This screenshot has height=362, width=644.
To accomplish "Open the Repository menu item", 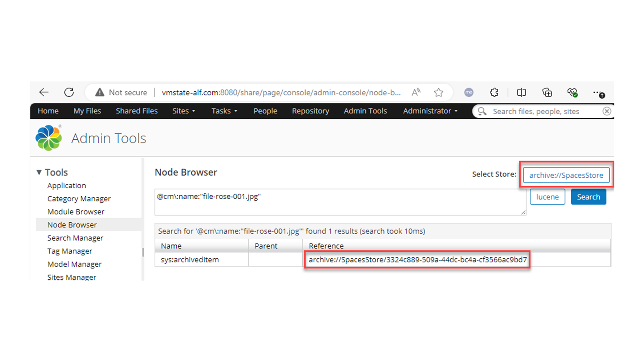I will tap(310, 111).
